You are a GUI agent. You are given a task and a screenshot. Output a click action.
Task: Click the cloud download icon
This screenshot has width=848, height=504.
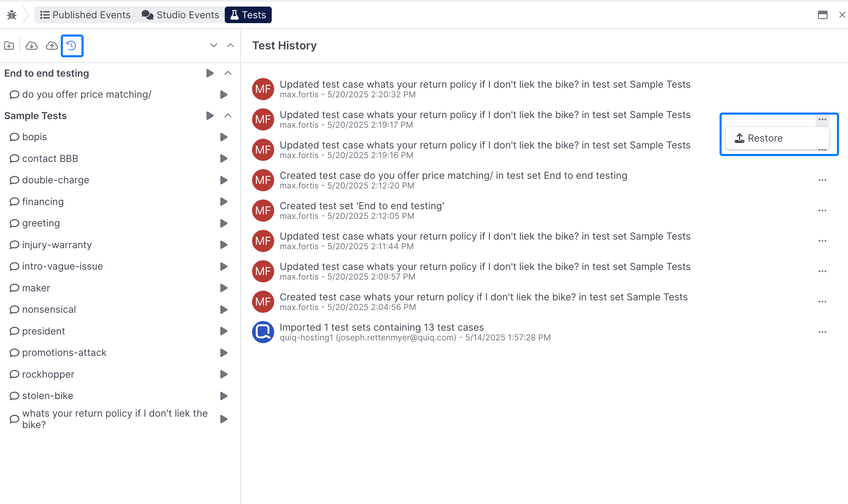[x=31, y=46]
